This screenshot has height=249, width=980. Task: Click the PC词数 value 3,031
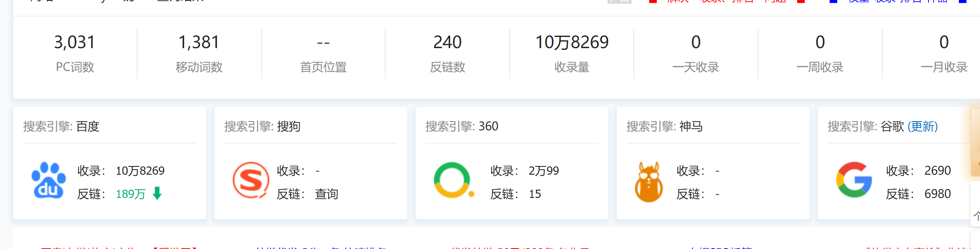[x=75, y=42]
